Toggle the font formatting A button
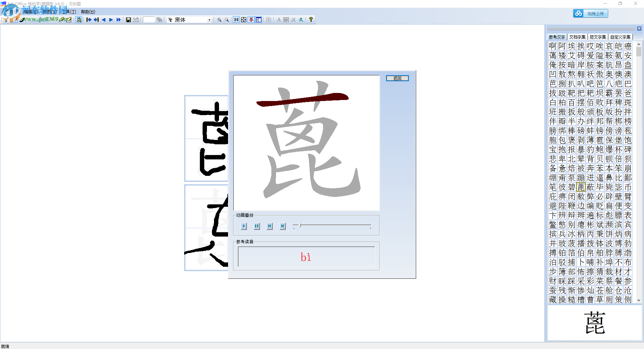Image resolution: width=644 pixels, height=349 pixels. 279,20
